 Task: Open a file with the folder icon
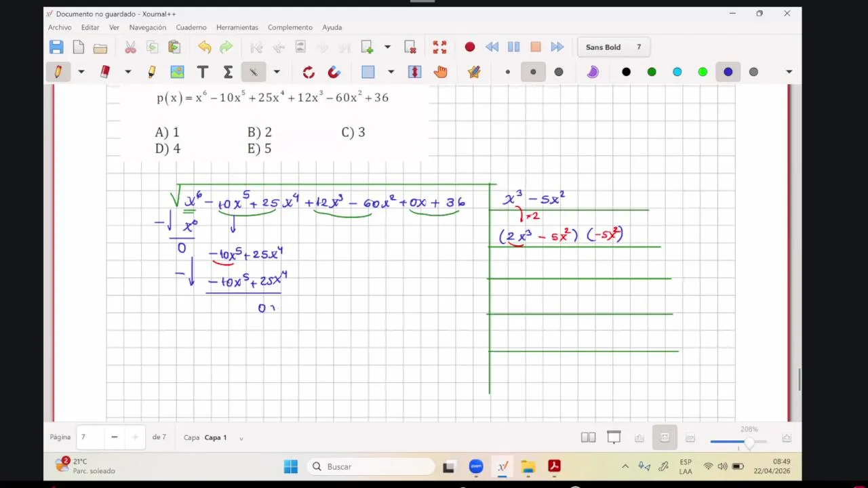(x=100, y=47)
